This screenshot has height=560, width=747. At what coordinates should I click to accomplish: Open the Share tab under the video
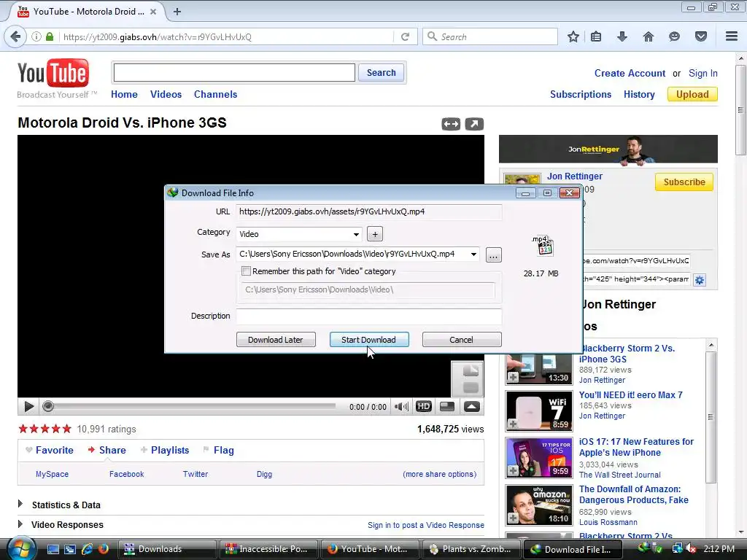tap(107, 450)
